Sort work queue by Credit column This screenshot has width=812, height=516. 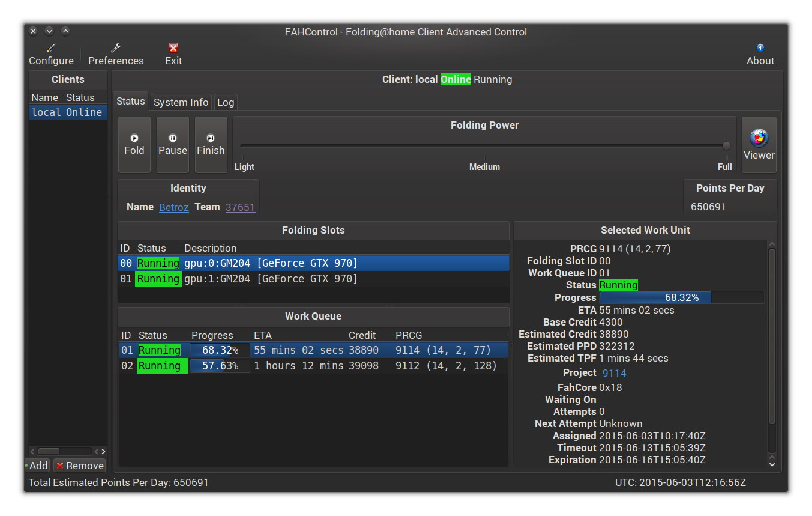coord(362,335)
